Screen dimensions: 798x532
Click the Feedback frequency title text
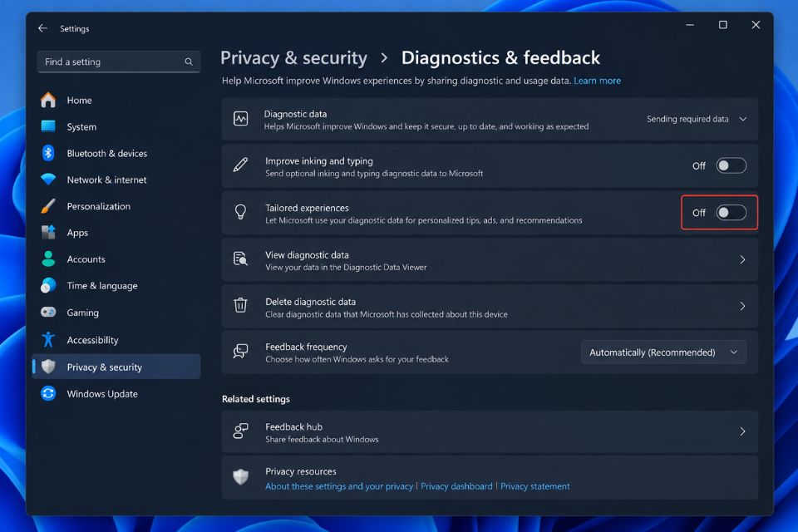(x=306, y=347)
